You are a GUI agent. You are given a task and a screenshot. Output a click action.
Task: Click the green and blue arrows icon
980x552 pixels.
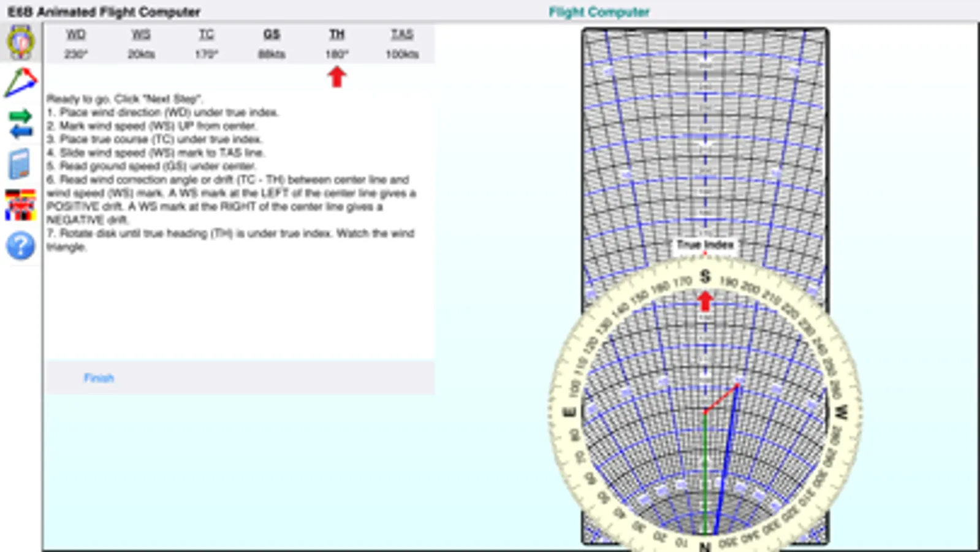point(21,123)
